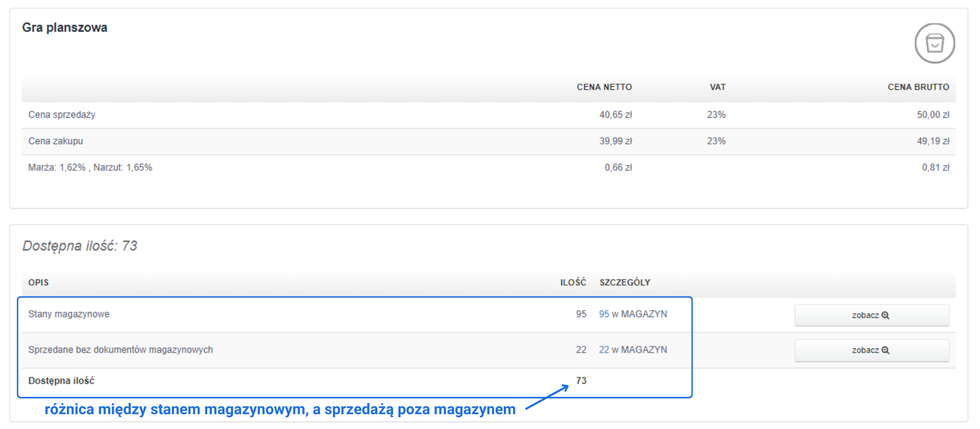Select the "Stany magazynowe" row label

pyautogui.click(x=69, y=314)
